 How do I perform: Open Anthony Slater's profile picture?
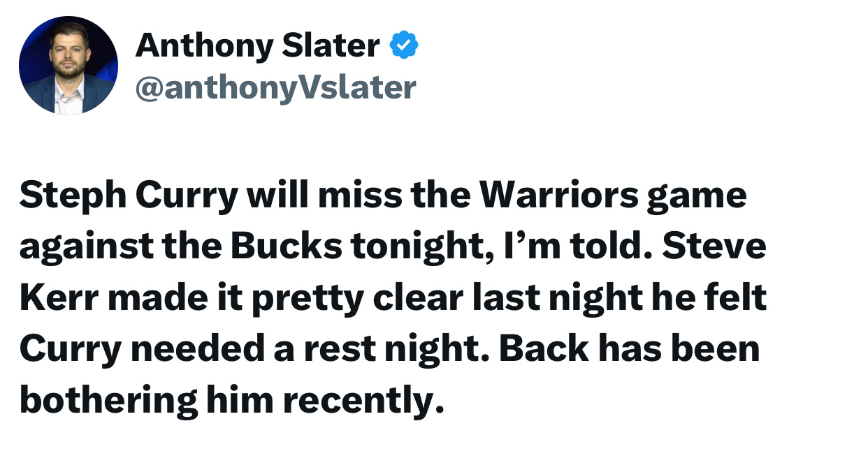[68, 66]
